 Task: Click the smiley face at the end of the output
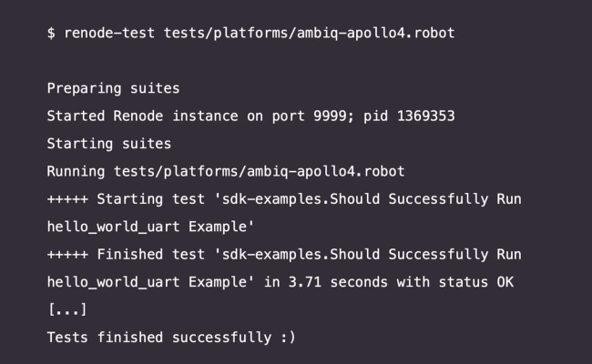tap(288, 338)
